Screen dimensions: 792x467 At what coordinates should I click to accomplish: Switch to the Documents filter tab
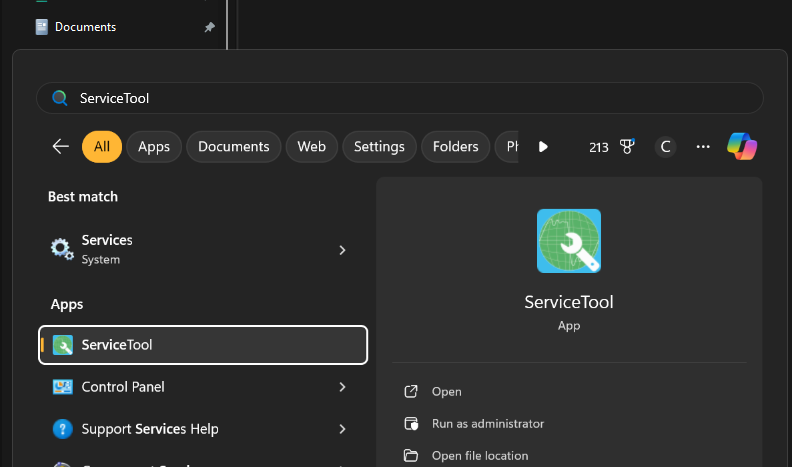233,147
